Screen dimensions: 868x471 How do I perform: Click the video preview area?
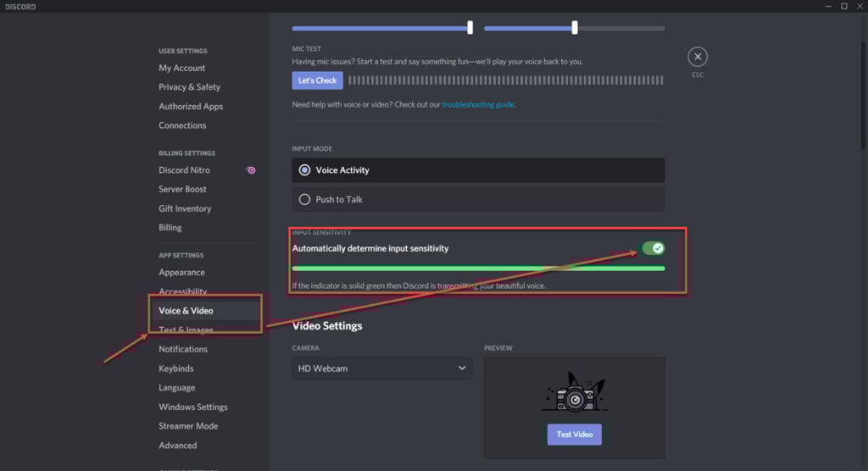(574, 407)
